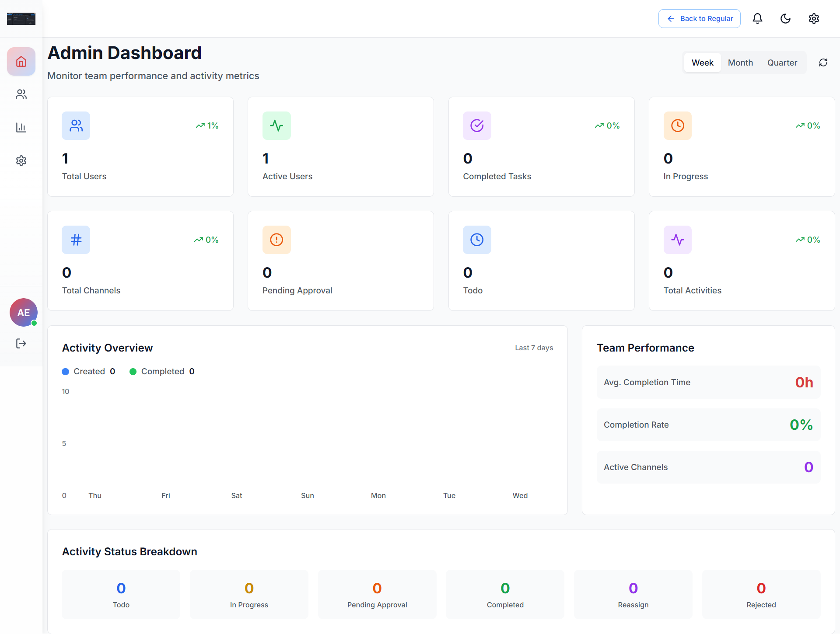Viewport: 840px width, 634px height.
Task: Refresh the dashboard metrics
Action: 823,63
